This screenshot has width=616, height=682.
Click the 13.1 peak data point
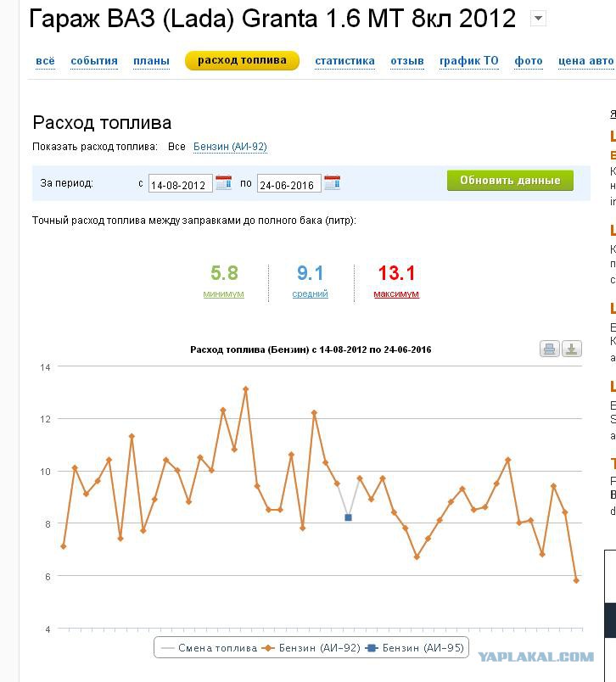coord(246,389)
